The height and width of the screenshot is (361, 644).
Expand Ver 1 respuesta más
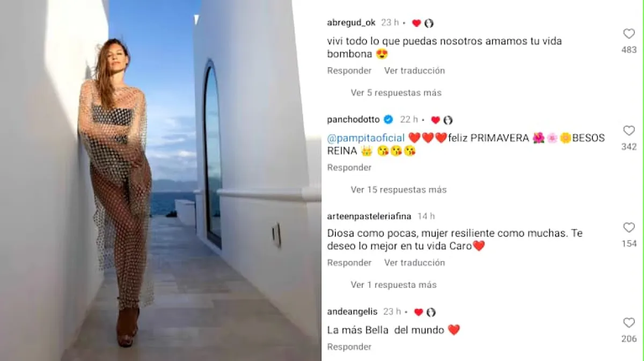(394, 285)
